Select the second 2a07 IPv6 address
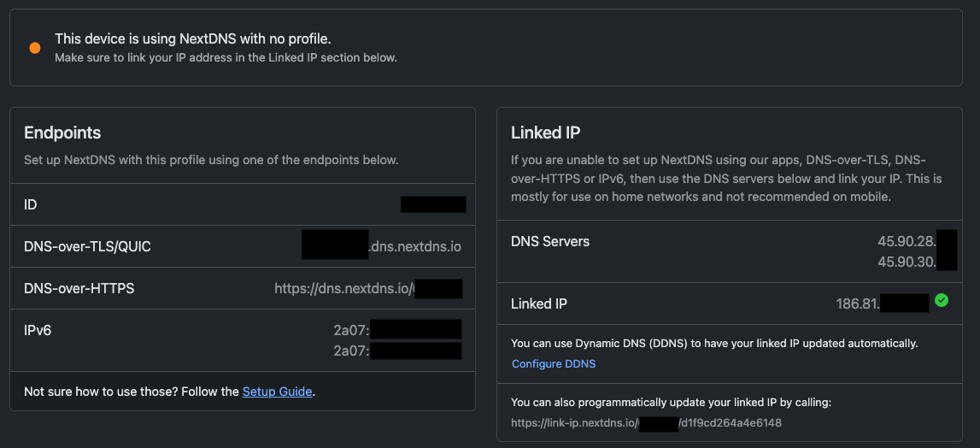This screenshot has width=980, height=448. [x=397, y=351]
